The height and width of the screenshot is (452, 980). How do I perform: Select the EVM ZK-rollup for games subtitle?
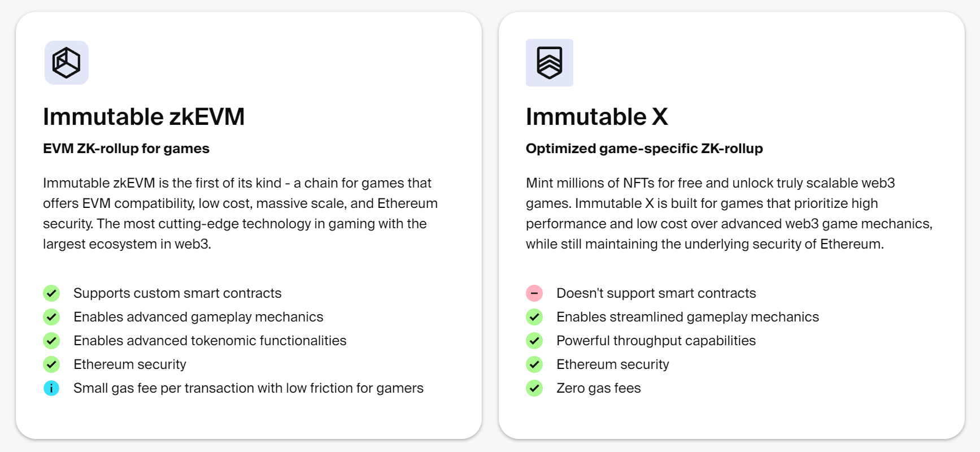click(x=126, y=149)
